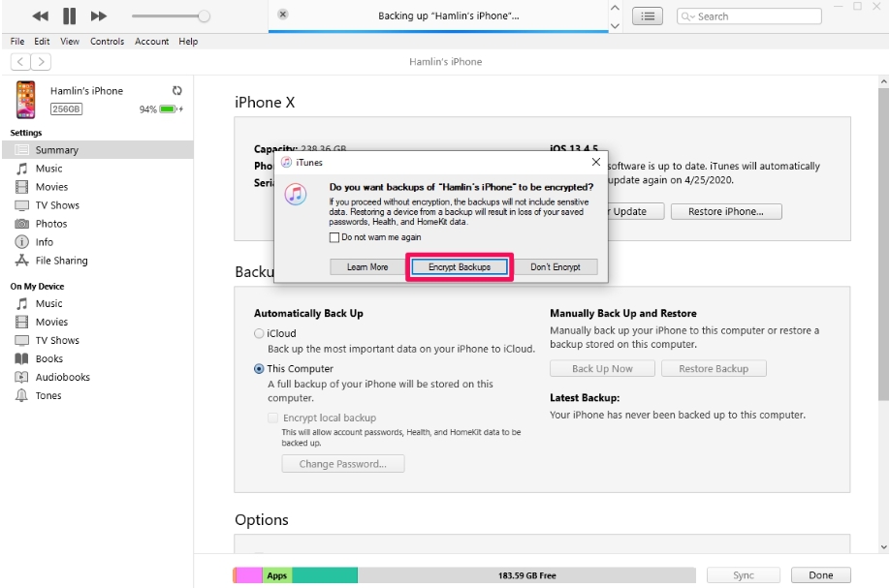This screenshot has width=890, height=588.
Task: Click the Apps segment in storage bar
Action: pyautogui.click(x=277, y=575)
